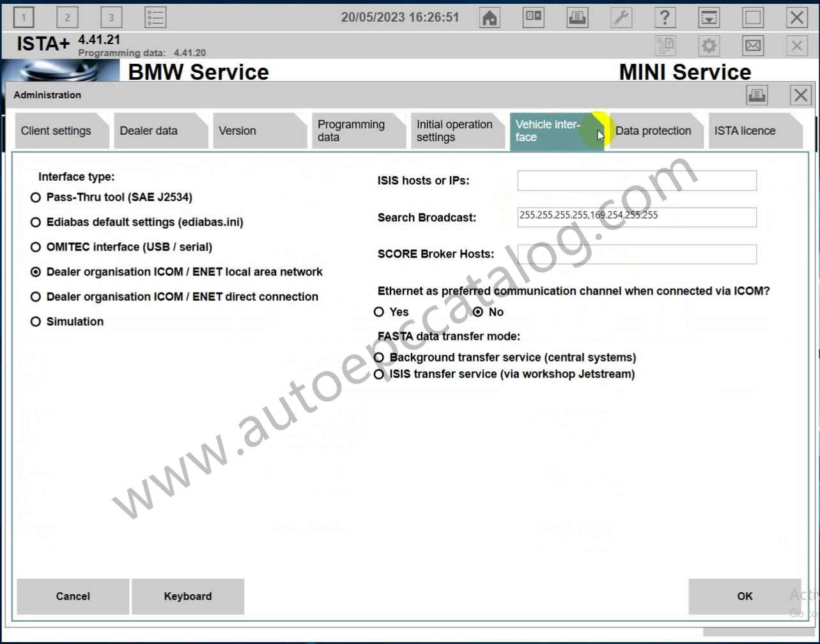Open the envelope mail icon
This screenshot has height=644, width=820.
753,45
